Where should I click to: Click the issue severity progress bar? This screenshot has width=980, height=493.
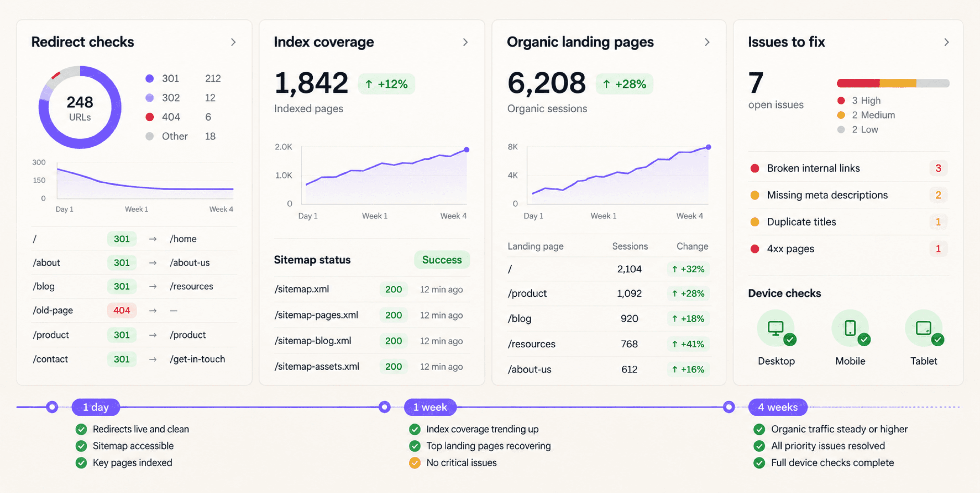point(893,83)
